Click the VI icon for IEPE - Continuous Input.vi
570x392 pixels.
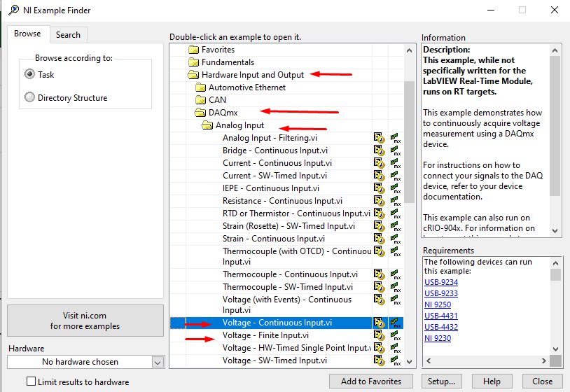379,188
